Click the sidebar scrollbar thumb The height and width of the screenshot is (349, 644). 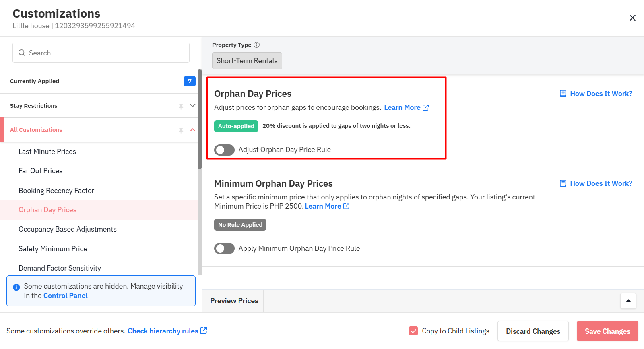(200, 119)
